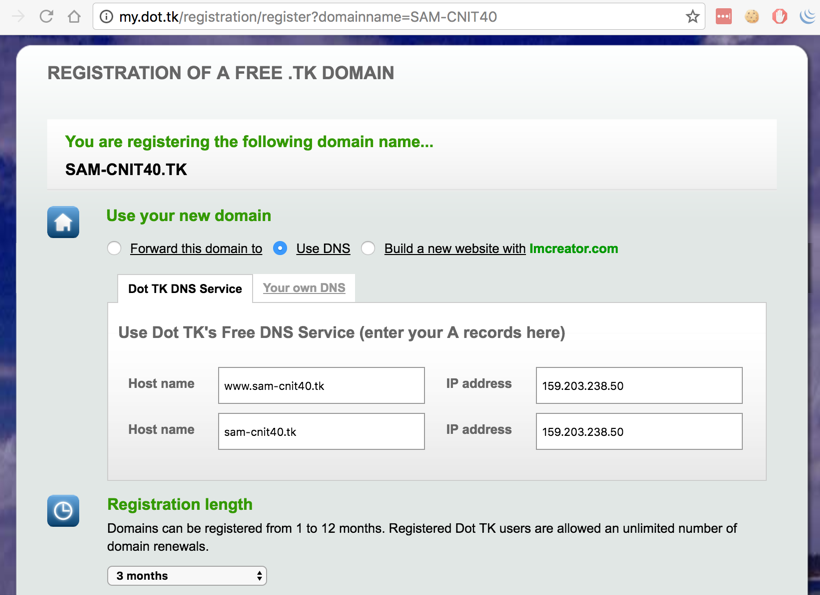Click the site info icon in address bar

tap(106, 17)
